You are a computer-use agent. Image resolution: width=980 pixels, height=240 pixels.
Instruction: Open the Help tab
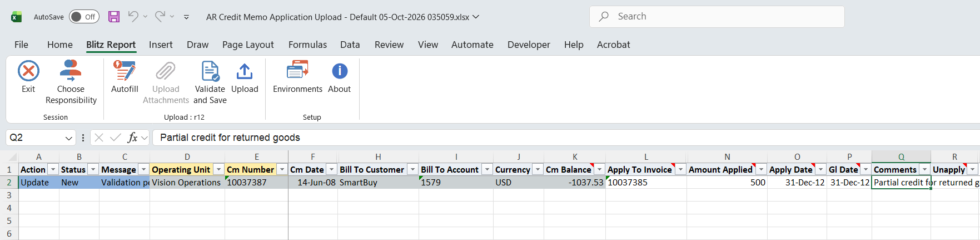(574, 45)
